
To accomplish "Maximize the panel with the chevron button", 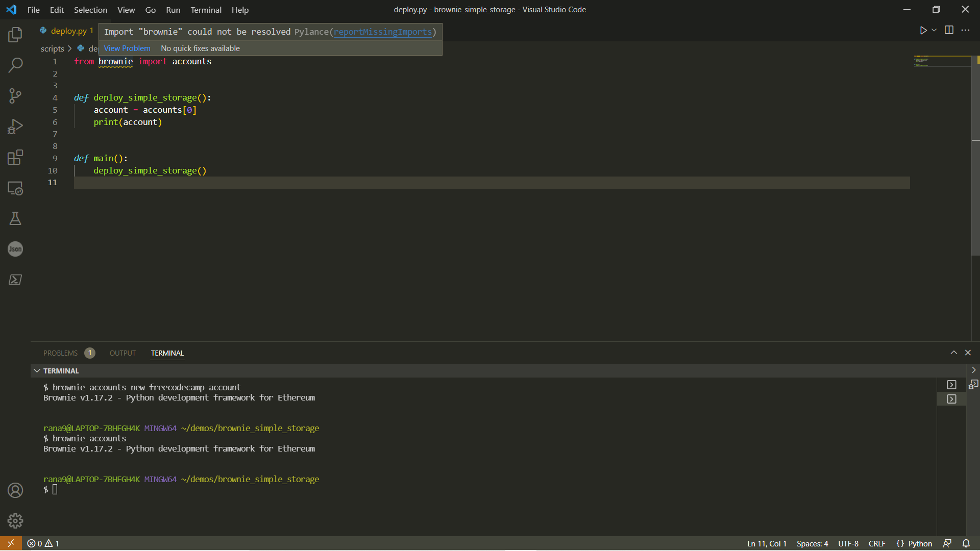I will point(953,353).
